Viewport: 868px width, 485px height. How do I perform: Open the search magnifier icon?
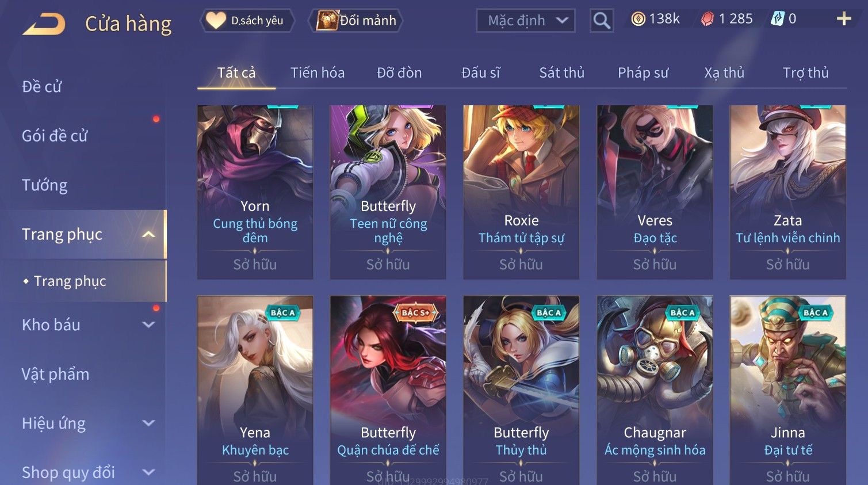point(602,21)
